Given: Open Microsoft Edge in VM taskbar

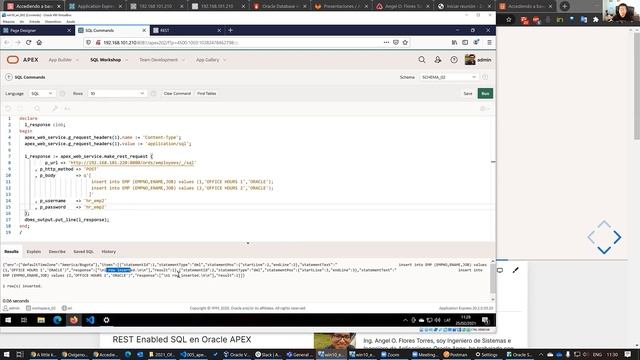Looking at the screenshot, I should tap(57, 320).
